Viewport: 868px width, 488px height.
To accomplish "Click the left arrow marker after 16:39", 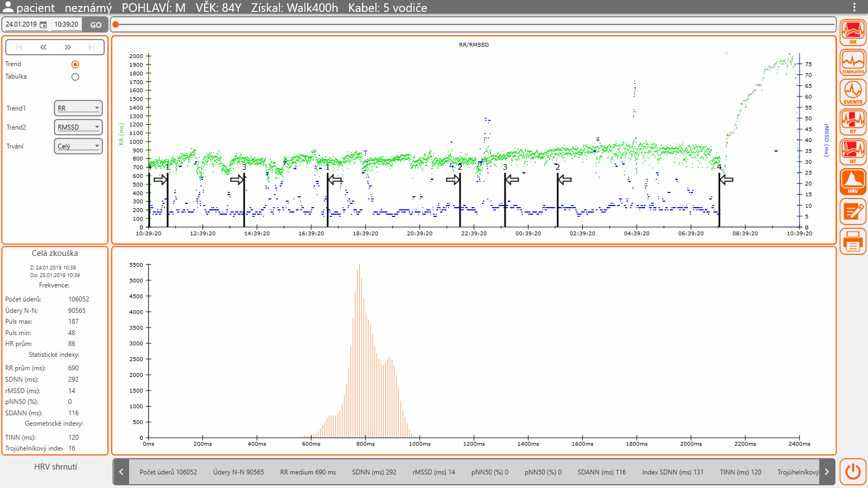I will click(x=335, y=179).
